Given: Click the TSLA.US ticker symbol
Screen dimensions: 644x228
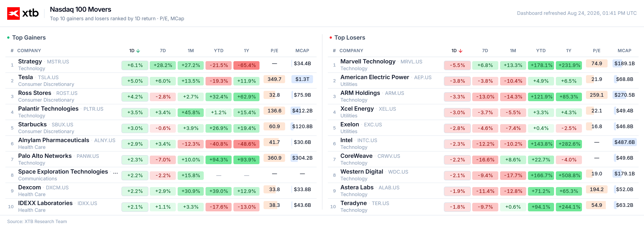Looking at the screenshot, I should coord(48,78).
